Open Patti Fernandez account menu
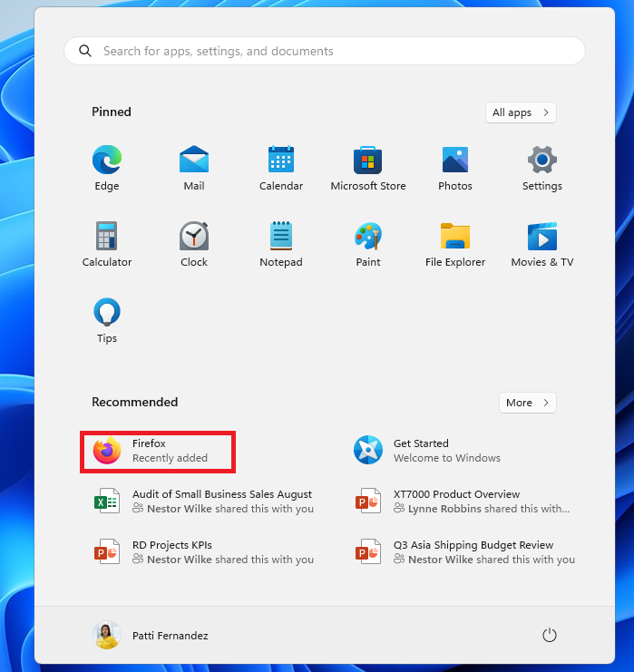This screenshot has width=634, height=672. tap(151, 635)
